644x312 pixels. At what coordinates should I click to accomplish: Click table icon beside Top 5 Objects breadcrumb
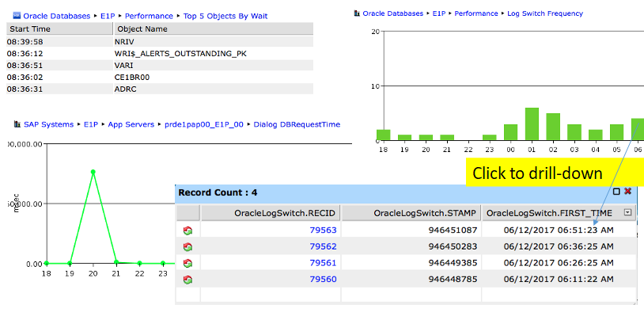17,16
